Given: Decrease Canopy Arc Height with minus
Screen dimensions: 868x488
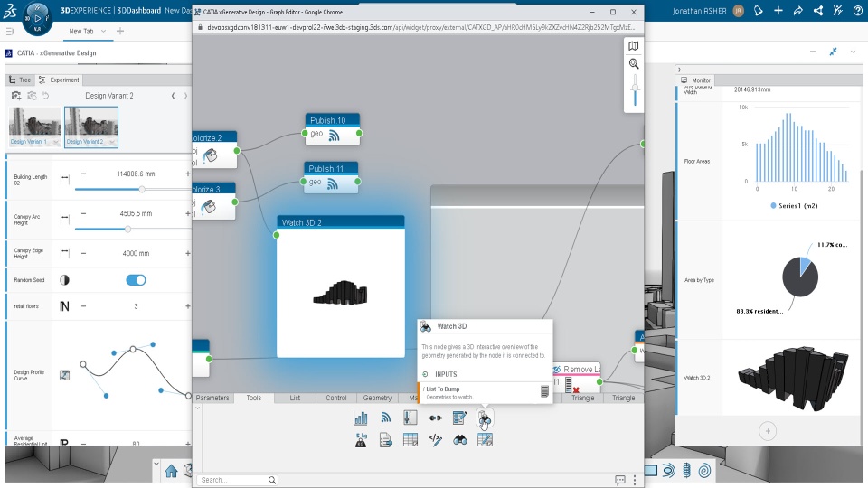Looking at the screenshot, I should coord(83,213).
